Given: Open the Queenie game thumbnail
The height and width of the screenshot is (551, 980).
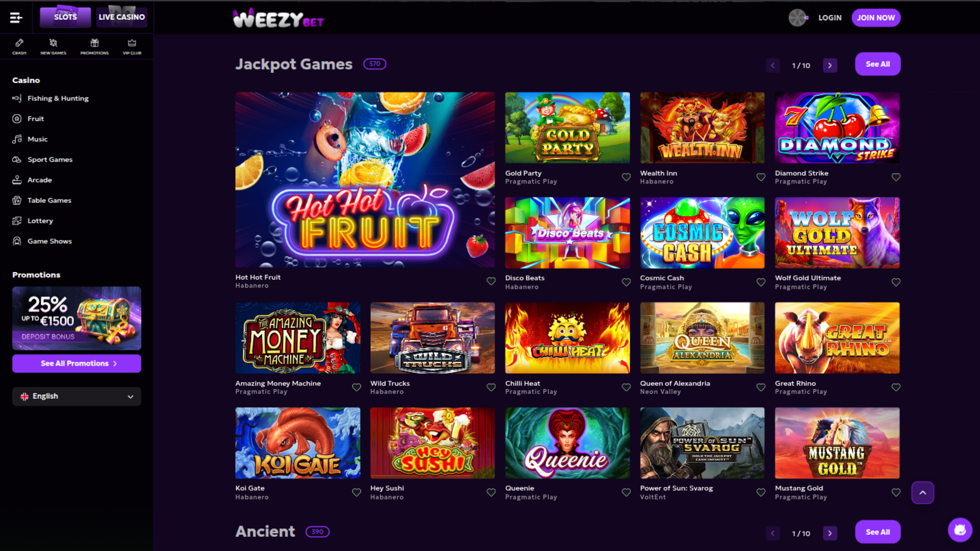Looking at the screenshot, I should [567, 442].
